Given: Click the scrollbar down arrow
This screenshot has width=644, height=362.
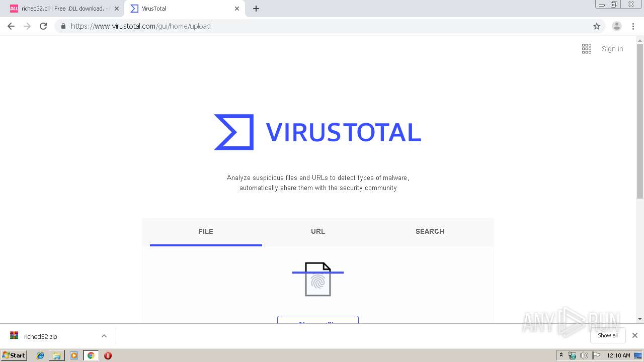Looking at the screenshot, I should [x=640, y=319].
